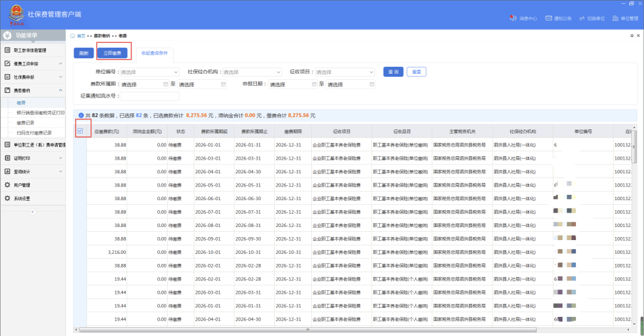644x336 pixels.
Task: Click the 查询 button
Action: 393,72
